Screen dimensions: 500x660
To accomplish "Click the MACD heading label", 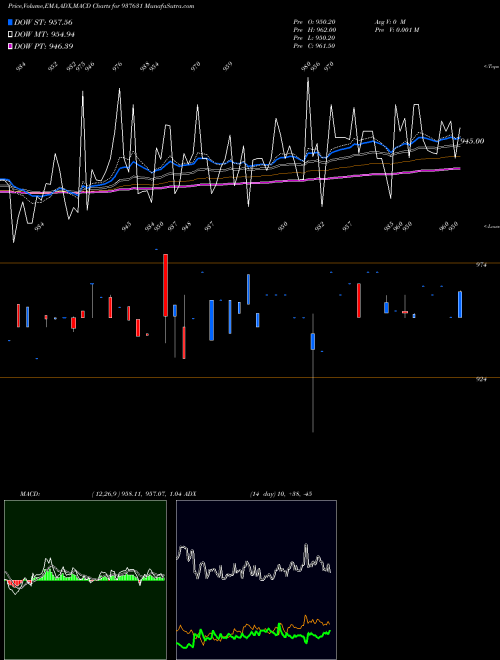I will click(30, 494).
